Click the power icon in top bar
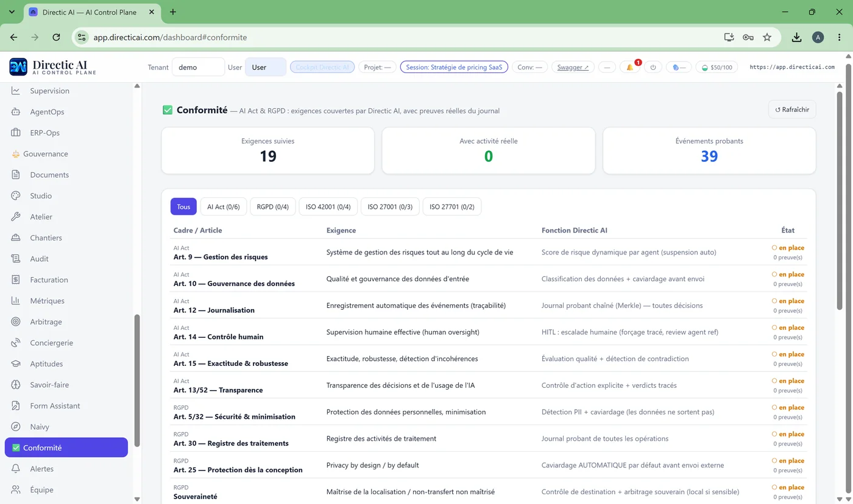853x504 pixels. (x=653, y=67)
